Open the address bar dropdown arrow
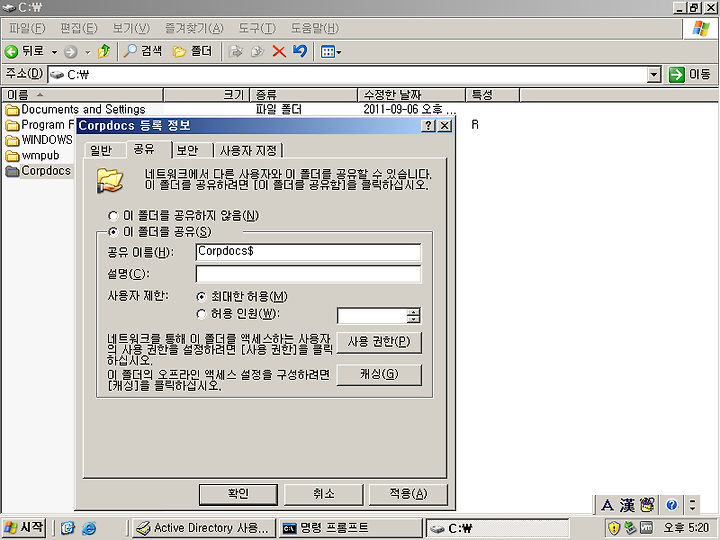Viewport: 720px width, 540px height. pyautogui.click(x=653, y=74)
